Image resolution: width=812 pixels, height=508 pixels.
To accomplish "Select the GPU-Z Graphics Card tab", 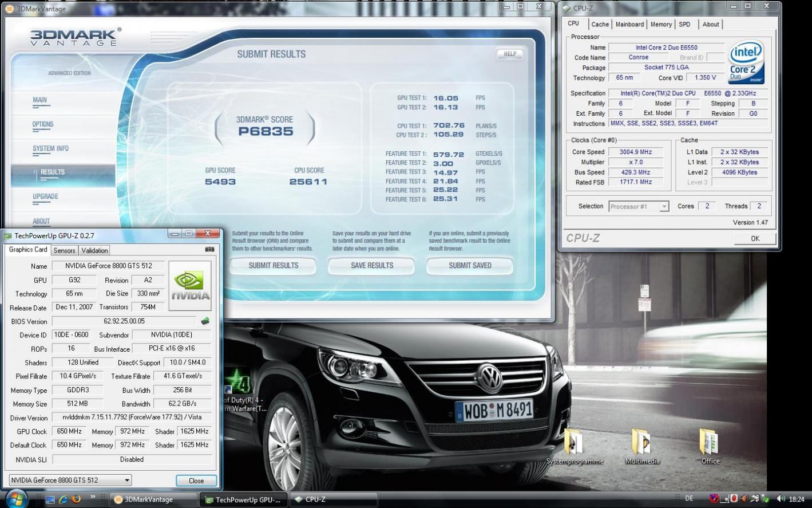I will [27, 250].
